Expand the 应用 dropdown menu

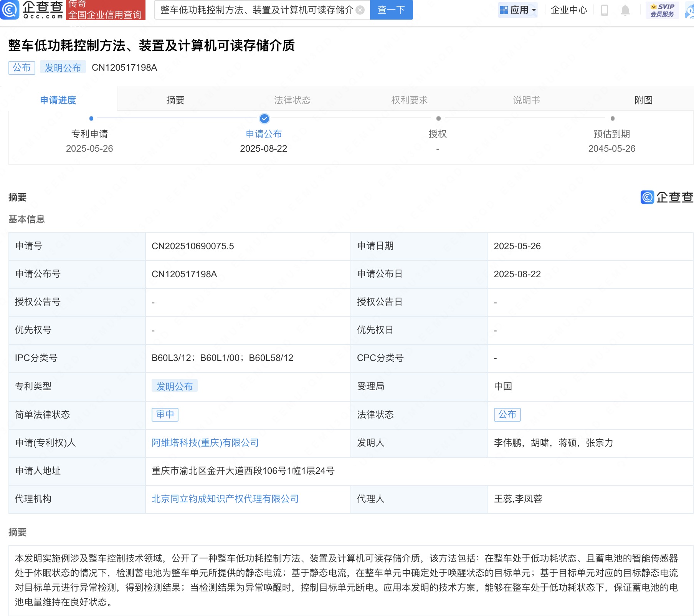[518, 10]
